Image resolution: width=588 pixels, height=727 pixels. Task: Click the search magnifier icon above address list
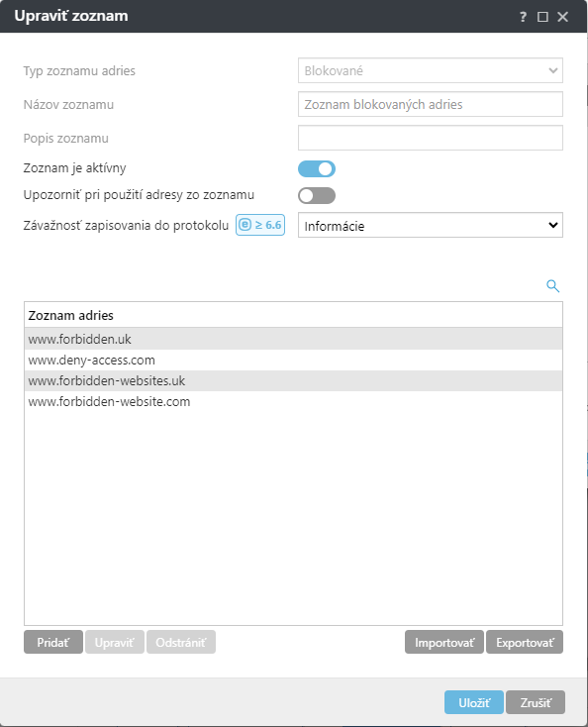tap(552, 285)
